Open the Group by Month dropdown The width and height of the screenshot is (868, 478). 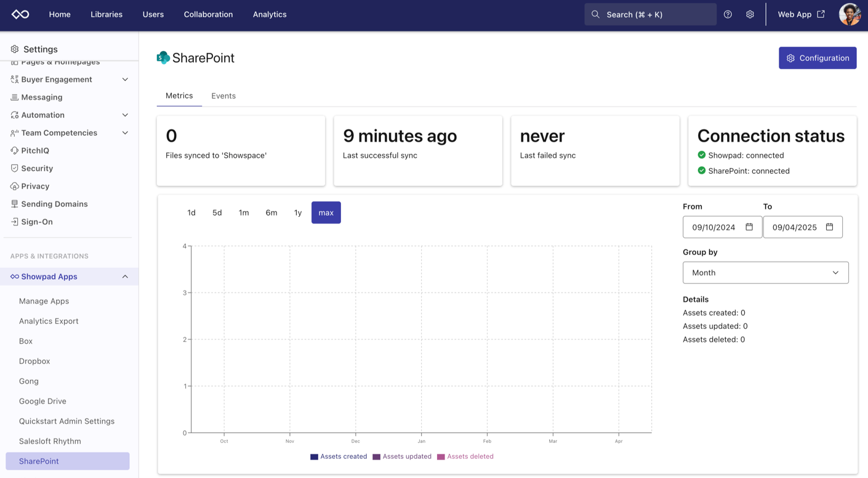point(765,273)
